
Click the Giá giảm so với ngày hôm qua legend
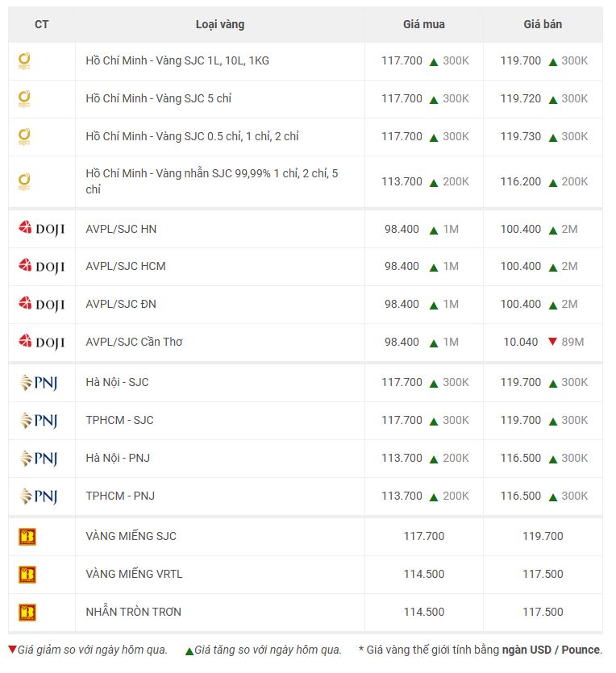click(x=92, y=650)
